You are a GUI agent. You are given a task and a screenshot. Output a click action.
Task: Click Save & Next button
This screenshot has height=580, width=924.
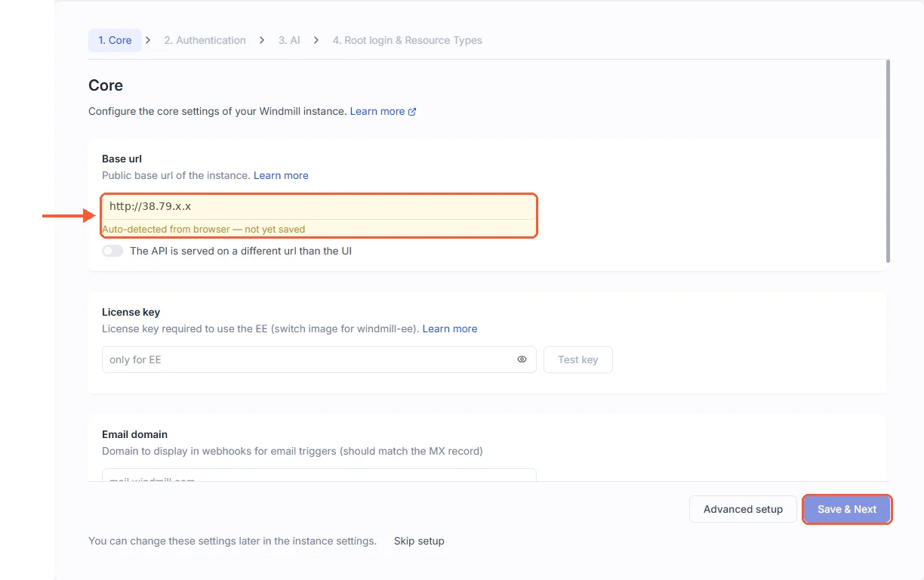coord(847,509)
